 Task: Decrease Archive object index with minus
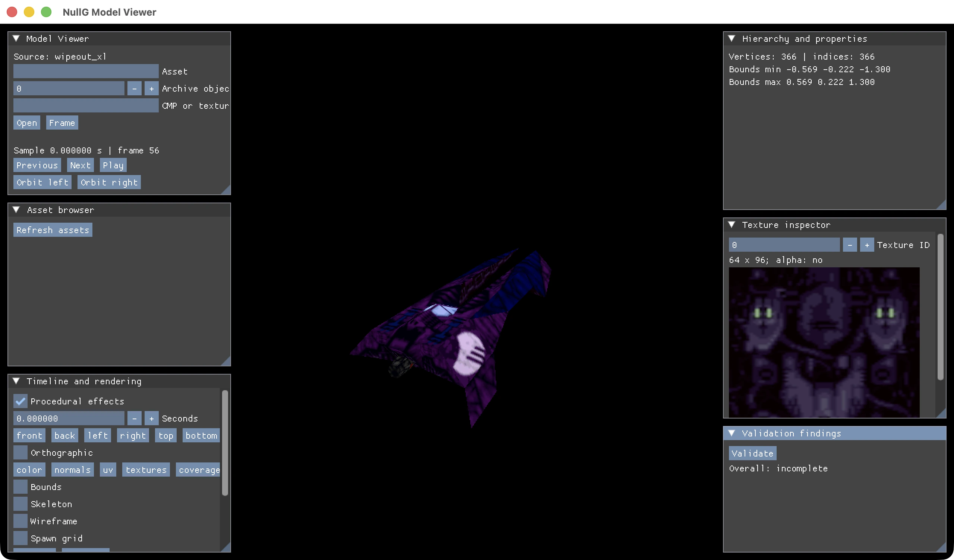135,89
